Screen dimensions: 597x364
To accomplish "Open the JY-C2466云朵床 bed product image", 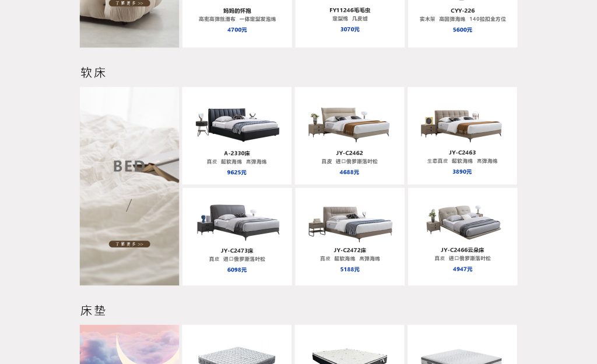I will pyautogui.click(x=463, y=222).
